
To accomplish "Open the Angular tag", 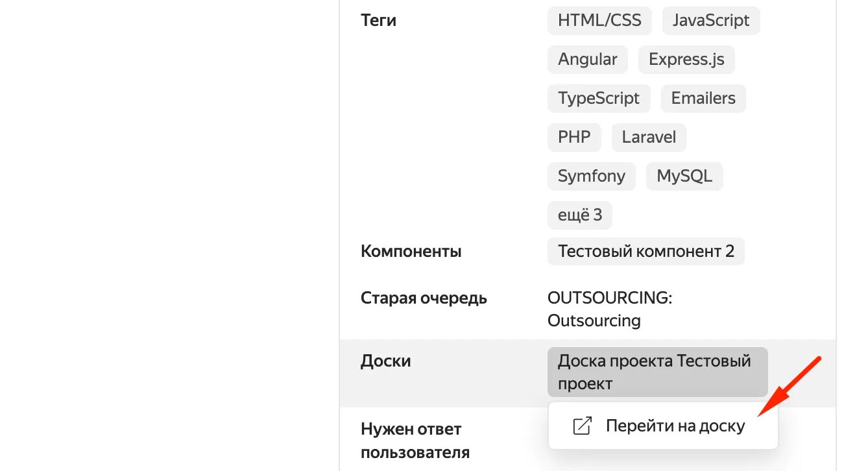I will tap(587, 60).
